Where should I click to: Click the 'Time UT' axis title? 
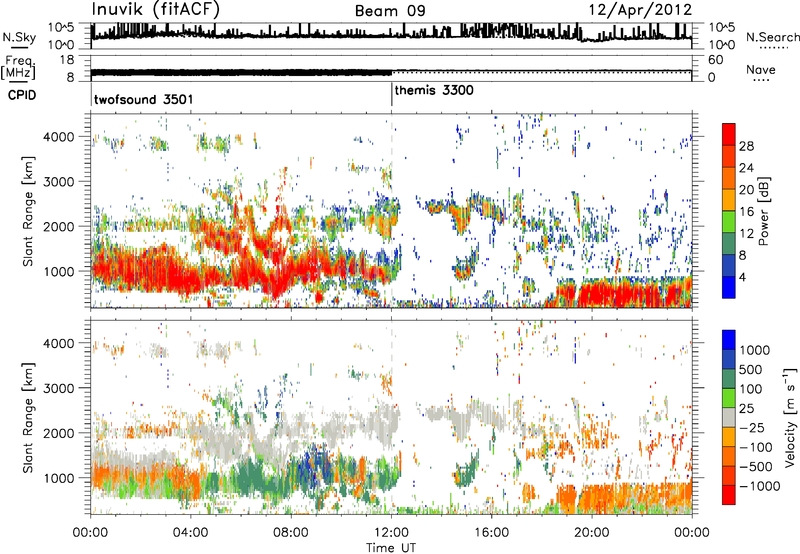tap(391, 548)
